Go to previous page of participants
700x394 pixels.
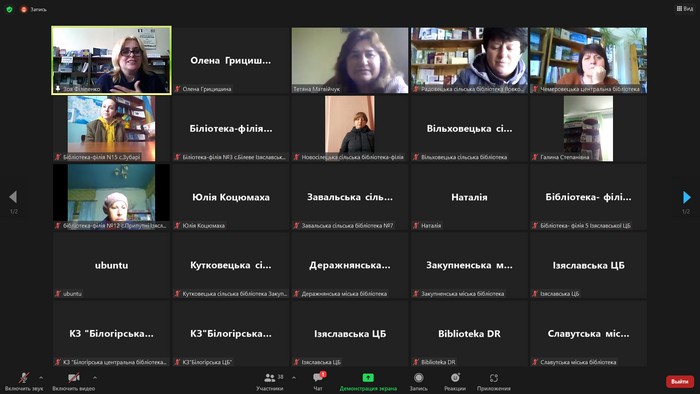pos(13,197)
